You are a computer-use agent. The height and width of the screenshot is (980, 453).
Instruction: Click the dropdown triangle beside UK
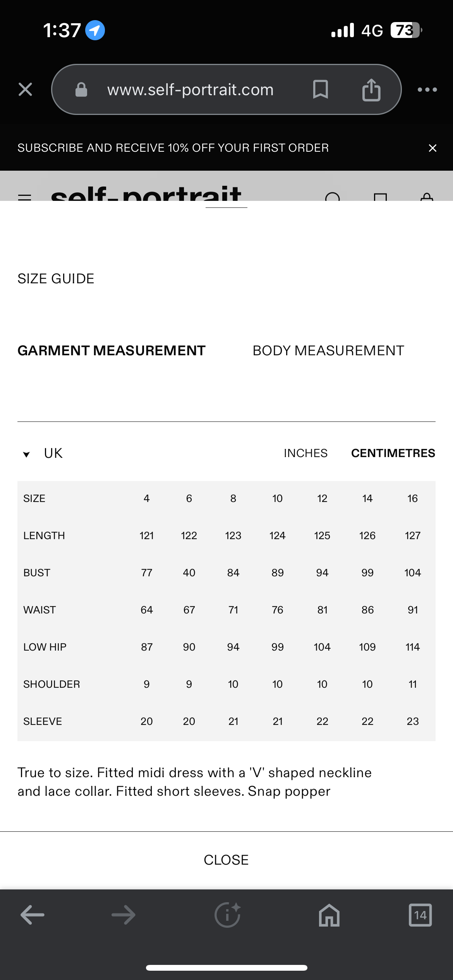coord(26,454)
